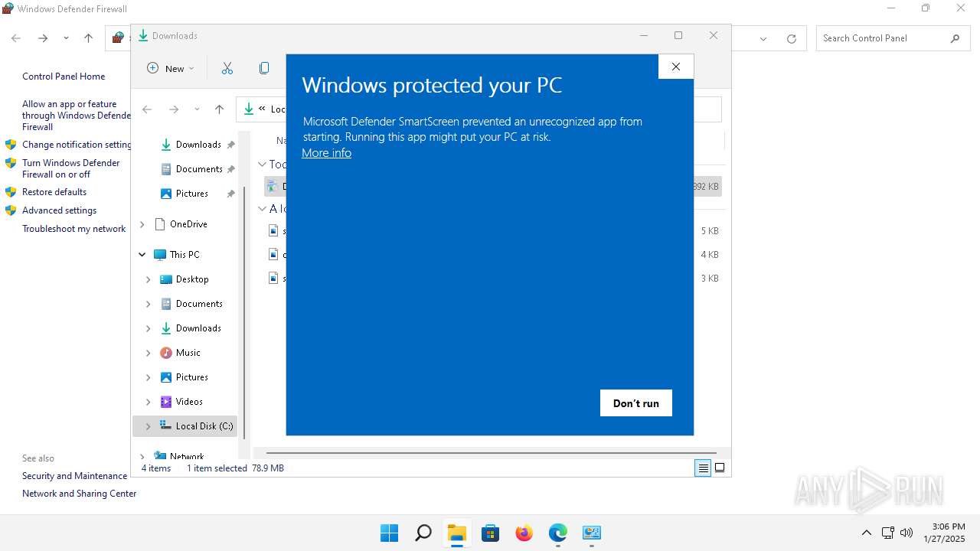This screenshot has height=551, width=980.
Task: Refresh the Control Panel address bar
Action: pyautogui.click(x=792, y=38)
